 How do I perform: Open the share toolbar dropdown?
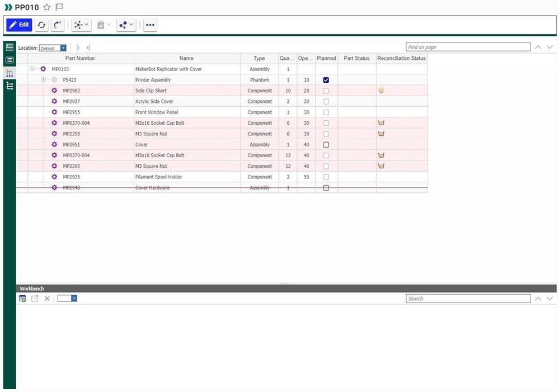pyautogui.click(x=126, y=25)
